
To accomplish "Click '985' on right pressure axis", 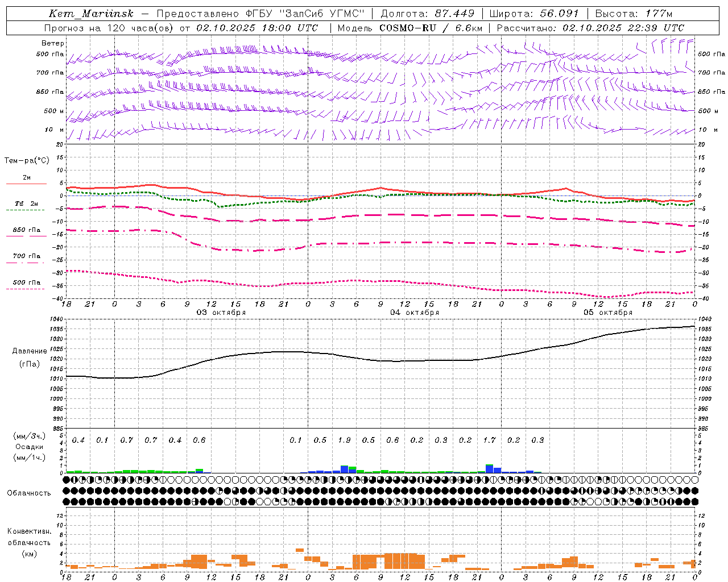I will point(704,429).
